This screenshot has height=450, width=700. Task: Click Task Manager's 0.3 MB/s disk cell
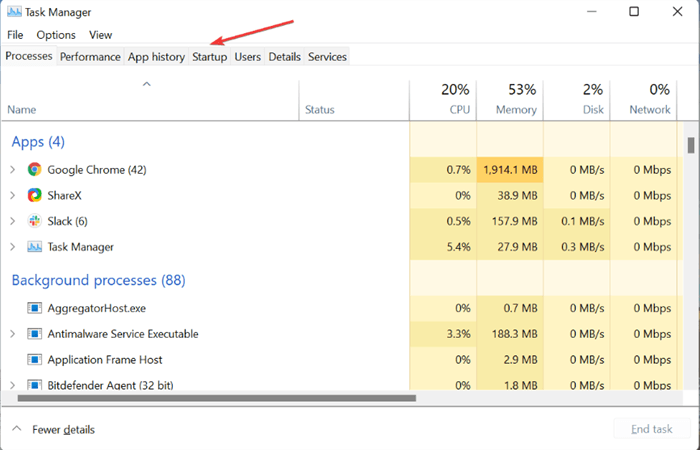click(577, 247)
